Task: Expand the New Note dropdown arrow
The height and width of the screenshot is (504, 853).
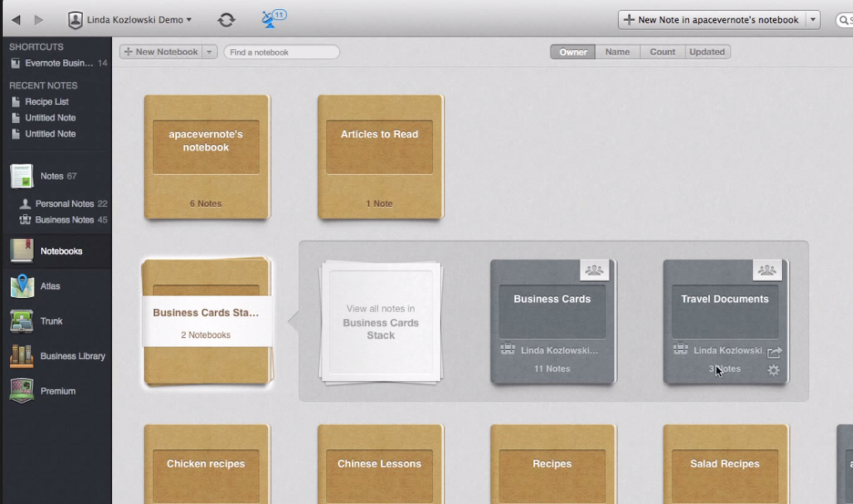Action: pos(813,19)
